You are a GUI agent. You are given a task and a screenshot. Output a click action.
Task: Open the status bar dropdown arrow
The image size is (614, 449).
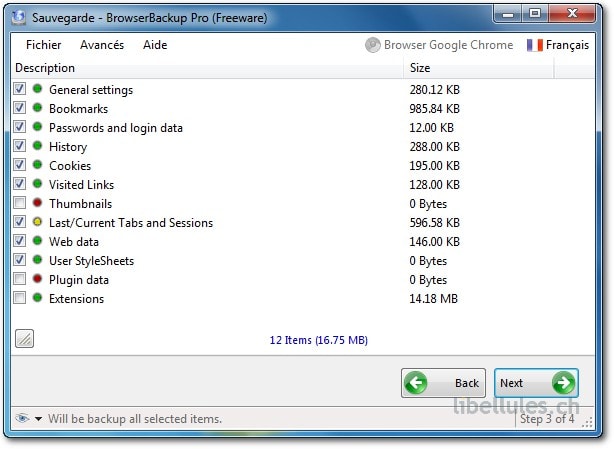point(38,419)
